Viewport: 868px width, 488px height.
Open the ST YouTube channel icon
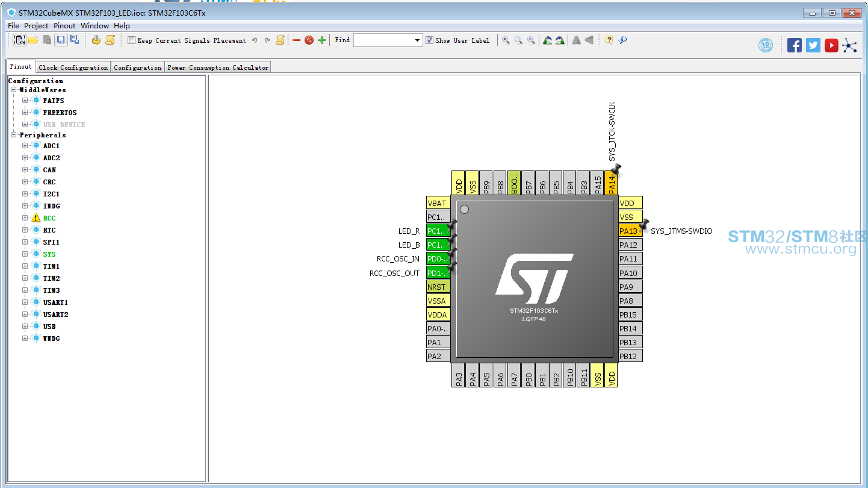[x=832, y=45]
